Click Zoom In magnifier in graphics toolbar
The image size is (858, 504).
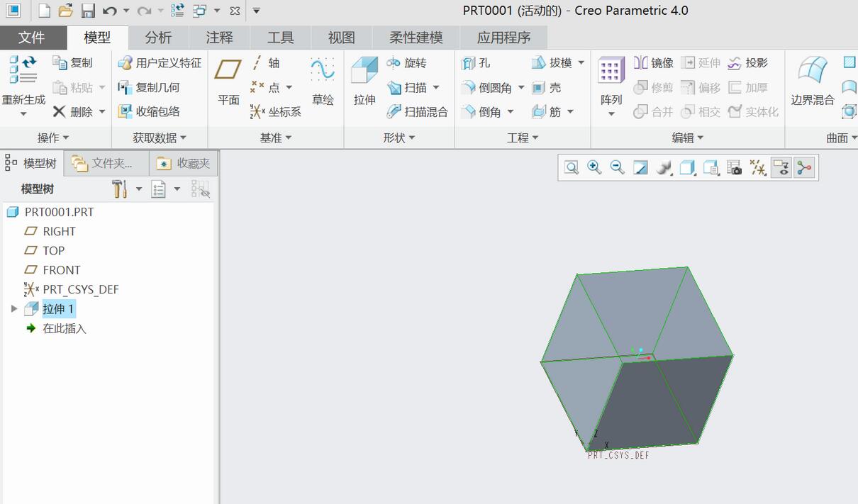594,167
